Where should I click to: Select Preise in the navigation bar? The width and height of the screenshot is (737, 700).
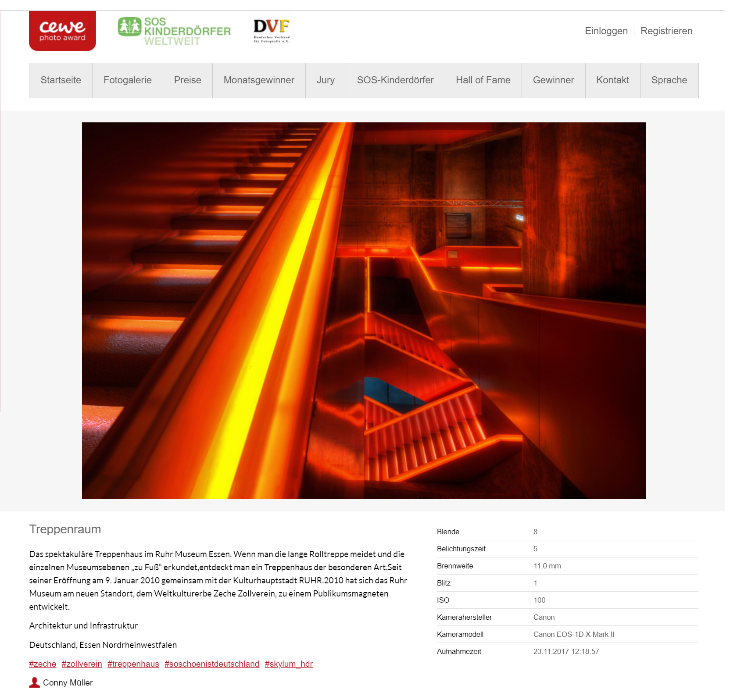coord(187,80)
